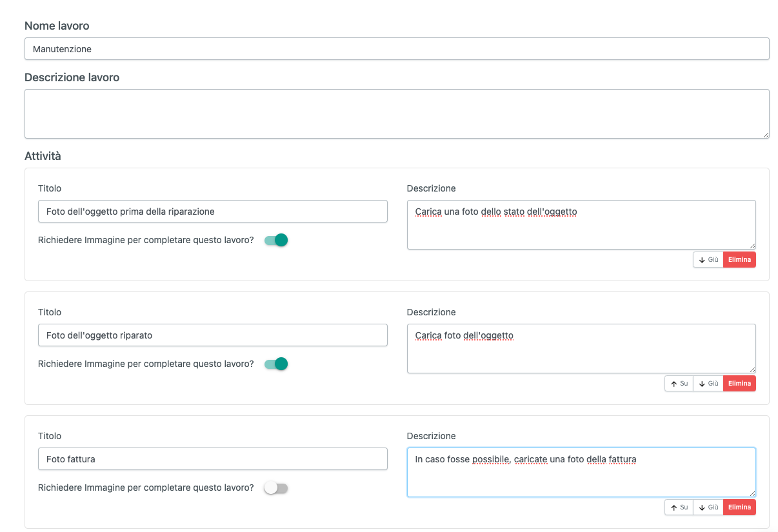
Task: Disable image requirement for first activity
Action: (x=275, y=240)
